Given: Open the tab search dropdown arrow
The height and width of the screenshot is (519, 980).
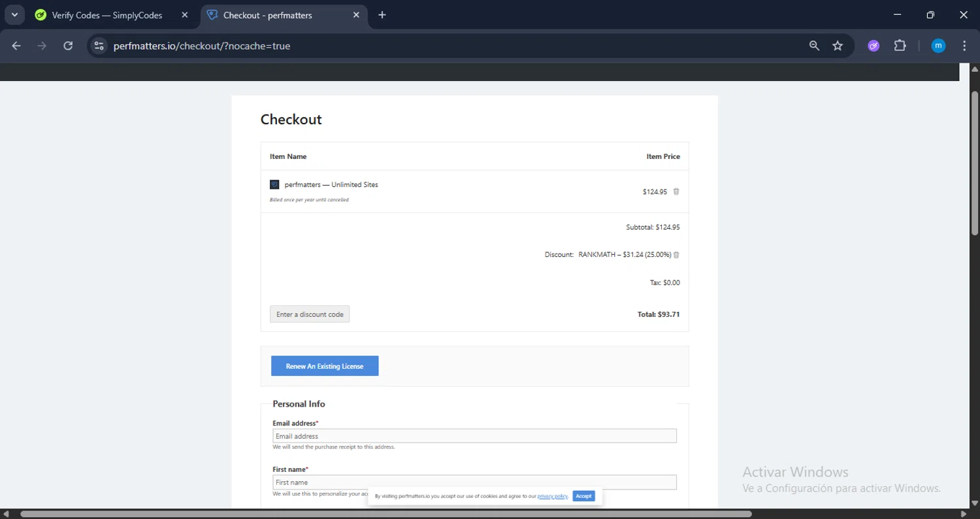Looking at the screenshot, I should pyautogui.click(x=14, y=15).
